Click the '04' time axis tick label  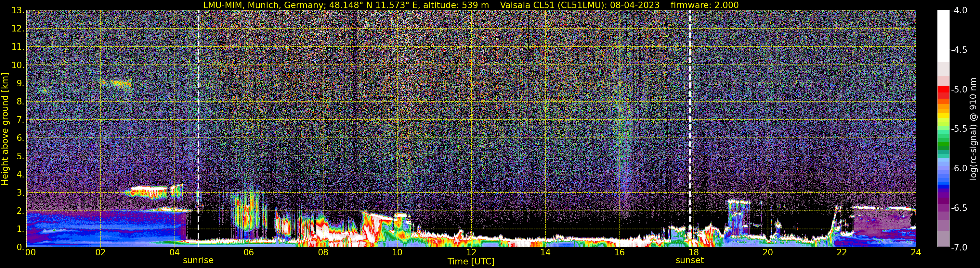[174, 252]
